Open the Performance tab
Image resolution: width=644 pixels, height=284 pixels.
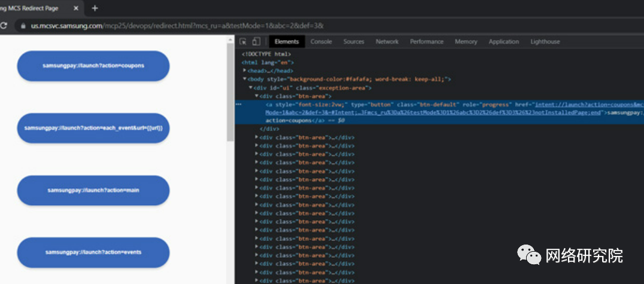[427, 41]
